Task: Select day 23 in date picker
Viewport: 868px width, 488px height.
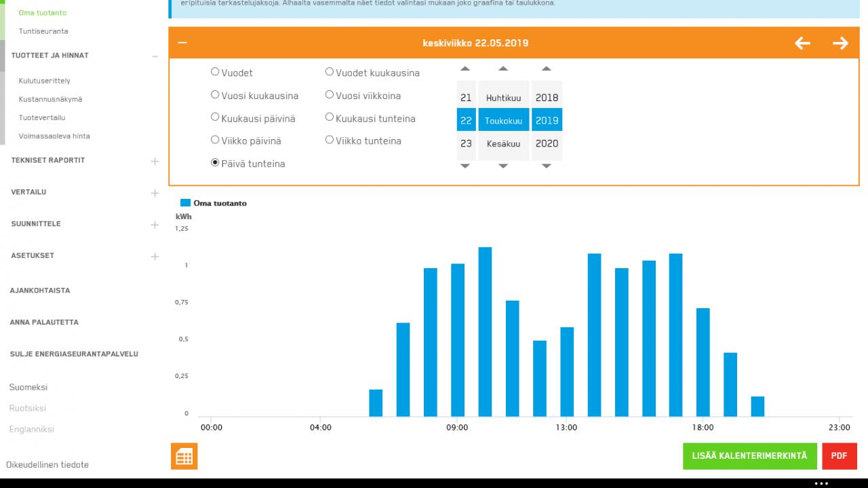Action: click(466, 143)
